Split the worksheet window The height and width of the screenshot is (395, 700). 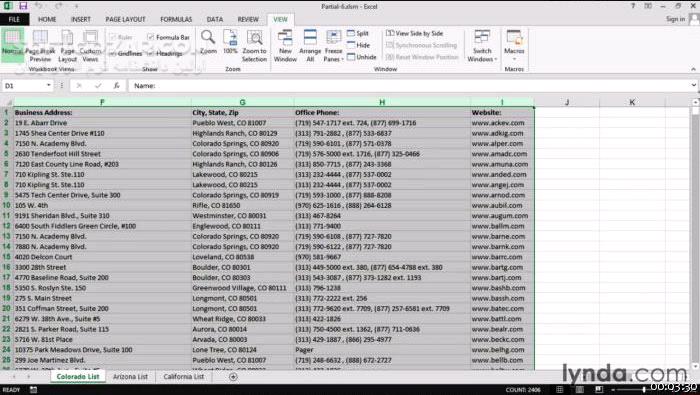358,33
